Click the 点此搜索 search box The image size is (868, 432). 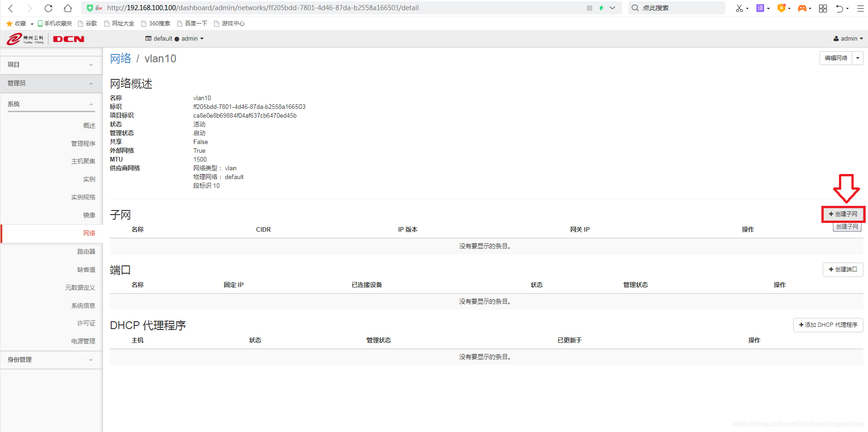[676, 8]
